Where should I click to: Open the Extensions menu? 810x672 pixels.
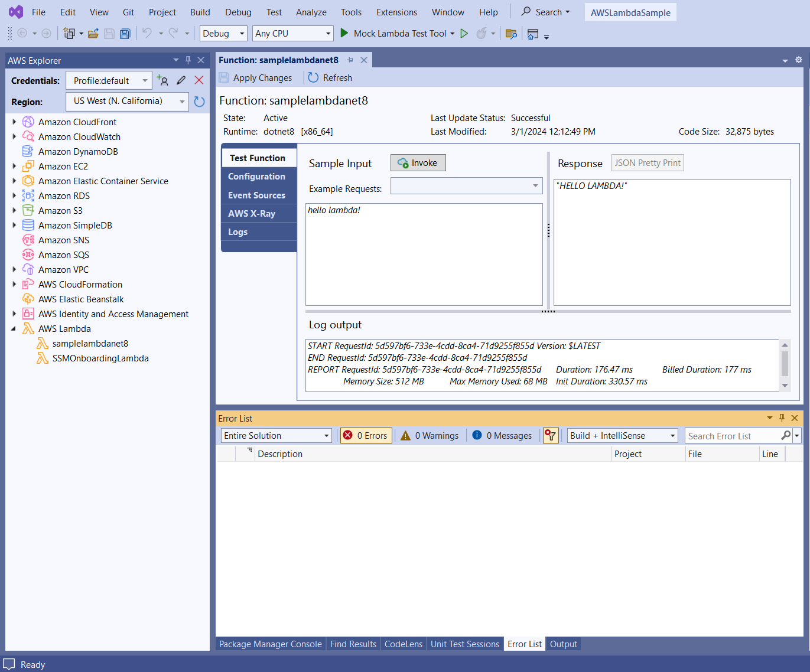point(396,12)
